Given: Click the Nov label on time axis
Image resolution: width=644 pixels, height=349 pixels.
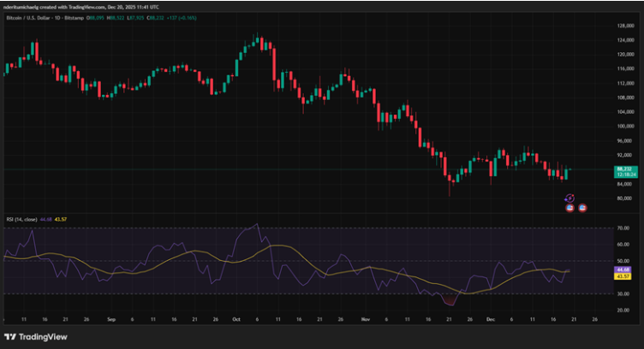Looking at the screenshot, I should point(364,317).
